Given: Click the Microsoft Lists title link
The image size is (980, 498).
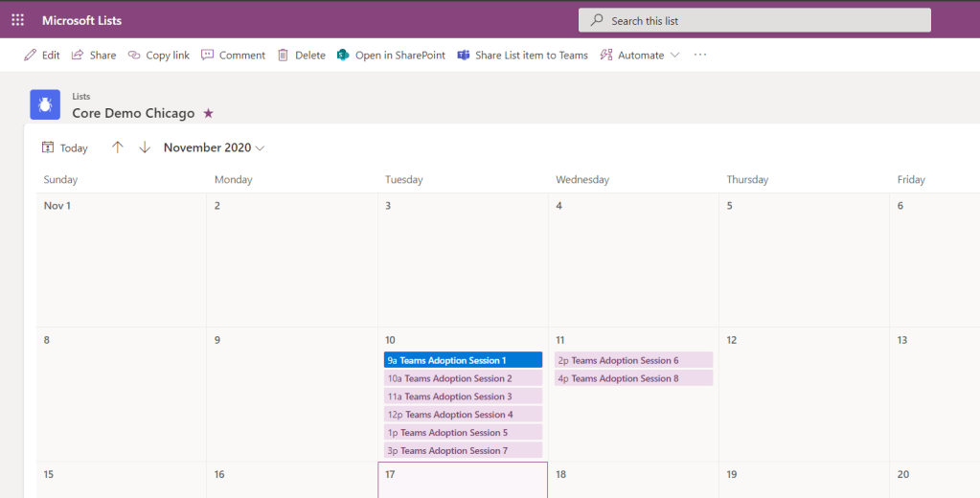Looking at the screenshot, I should (x=81, y=20).
